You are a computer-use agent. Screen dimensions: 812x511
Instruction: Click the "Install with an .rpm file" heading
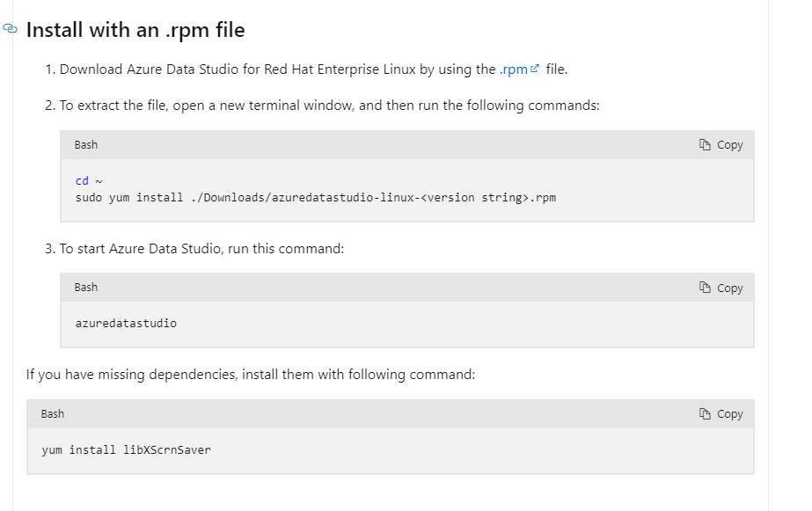[135, 30]
